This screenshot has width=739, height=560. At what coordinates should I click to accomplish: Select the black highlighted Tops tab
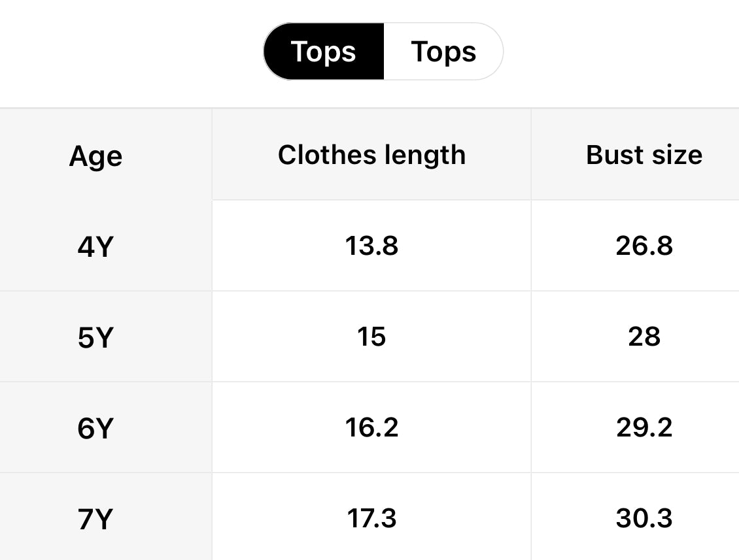point(324,52)
